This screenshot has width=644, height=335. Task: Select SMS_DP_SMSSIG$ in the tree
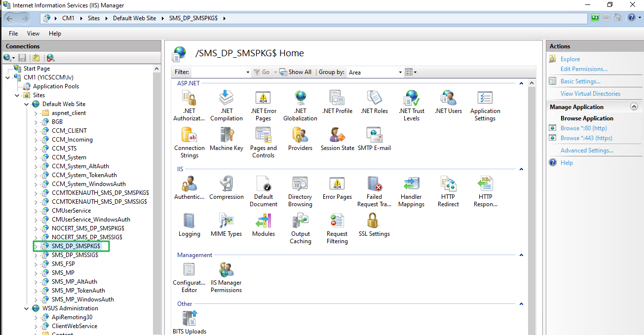click(75, 255)
